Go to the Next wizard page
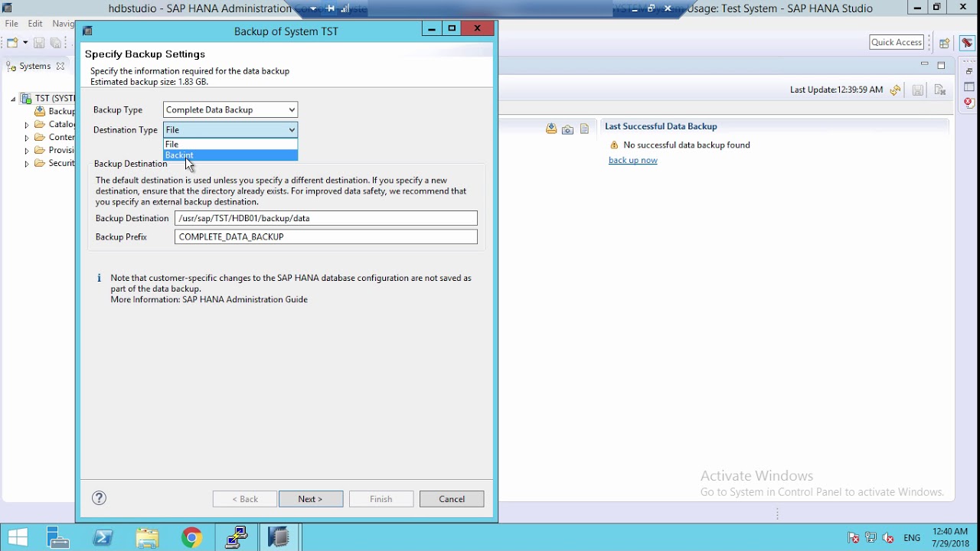Viewport: 980px width, 551px height. click(x=310, y=499)
